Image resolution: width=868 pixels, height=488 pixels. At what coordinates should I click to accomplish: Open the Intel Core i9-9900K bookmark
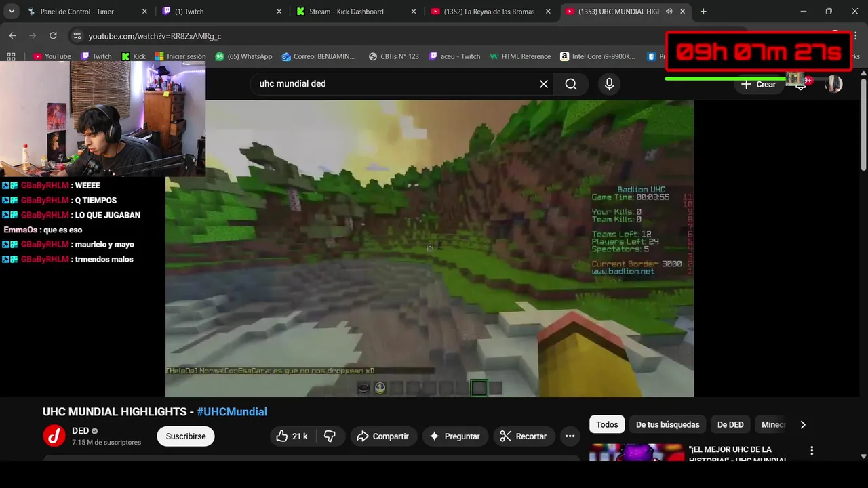click(x=597, y=56)
